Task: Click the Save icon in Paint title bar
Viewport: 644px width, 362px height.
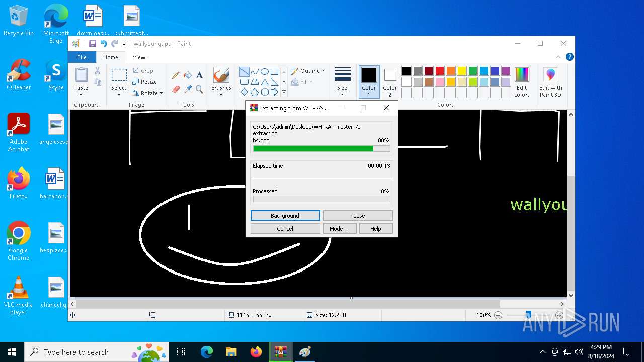Action: tap(93, 44)
